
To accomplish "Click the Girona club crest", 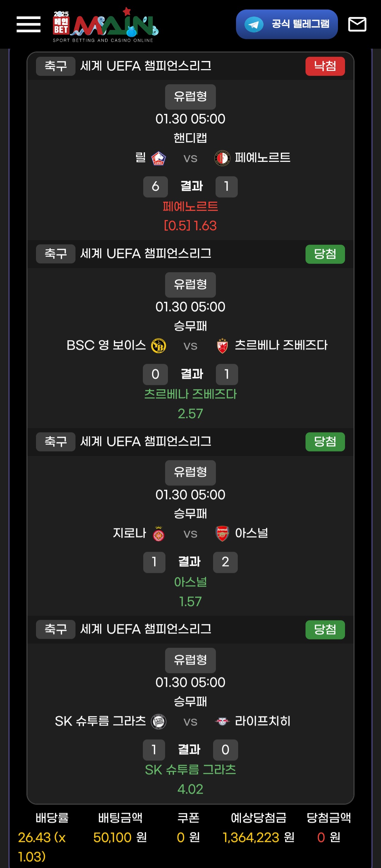I will 158,534.
